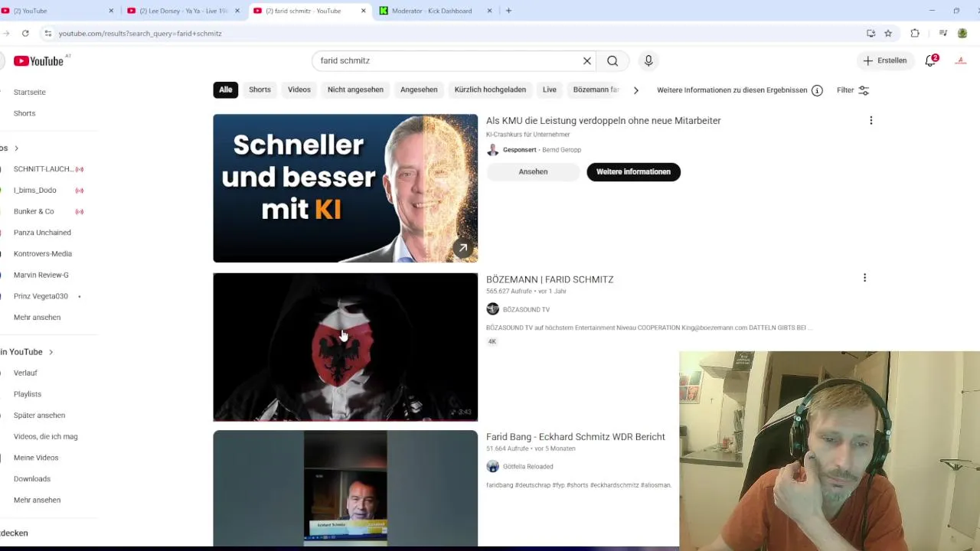Image resolution: width=980 pixels, height=551 pixels.
Task: Bookmark the page with star icon
Action: pos(888,34)
